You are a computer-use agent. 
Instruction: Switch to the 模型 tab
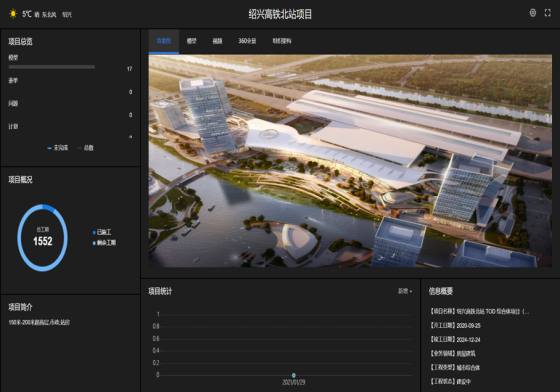pos(191,41)
